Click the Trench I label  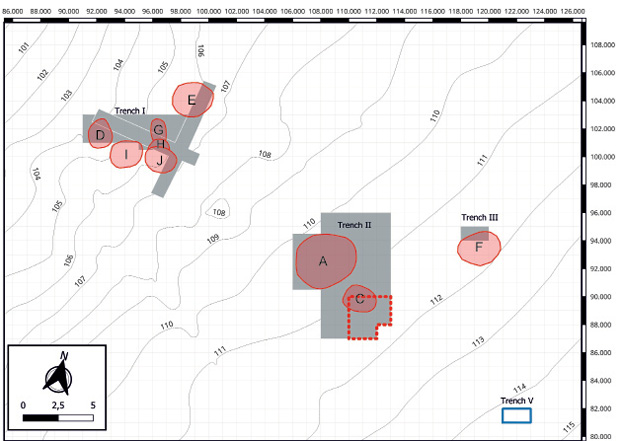point(130,110)
